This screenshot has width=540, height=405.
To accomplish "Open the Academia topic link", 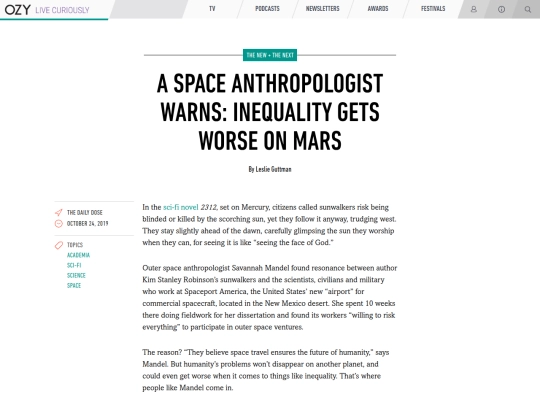I will click(x=78, y=255).
